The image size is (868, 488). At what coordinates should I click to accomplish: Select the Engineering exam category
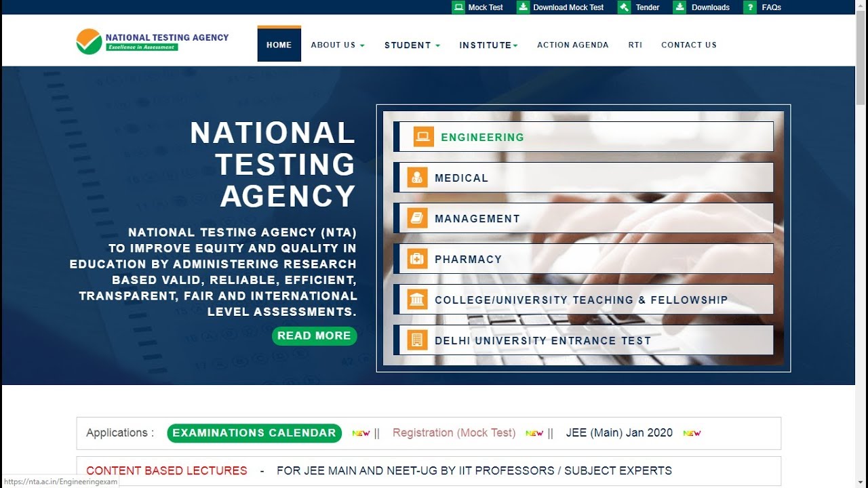point(583,137)
